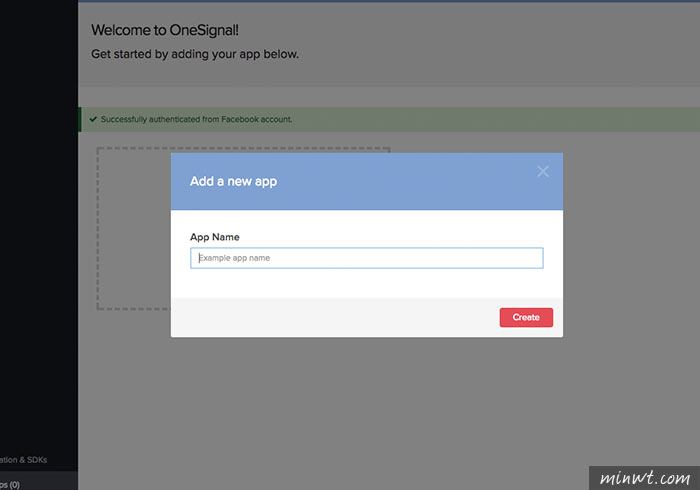The image size is (700, 490).
Task: Open the Documentation & SDKs sidebar link
Action: pos(23,460)
